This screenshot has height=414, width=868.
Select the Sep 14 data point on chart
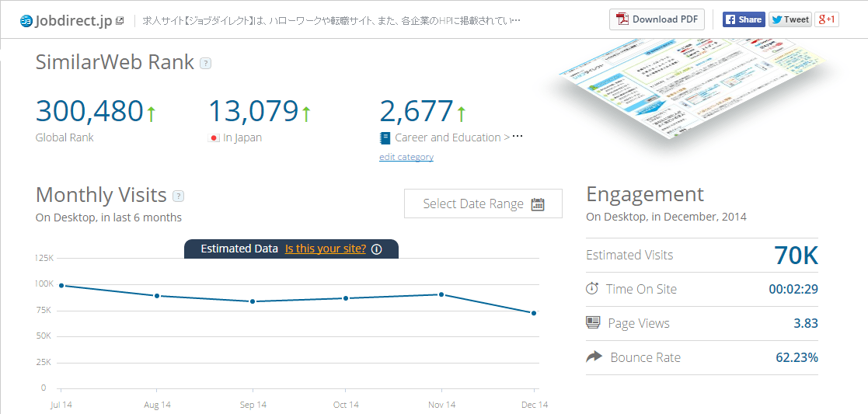click(253, 301)
